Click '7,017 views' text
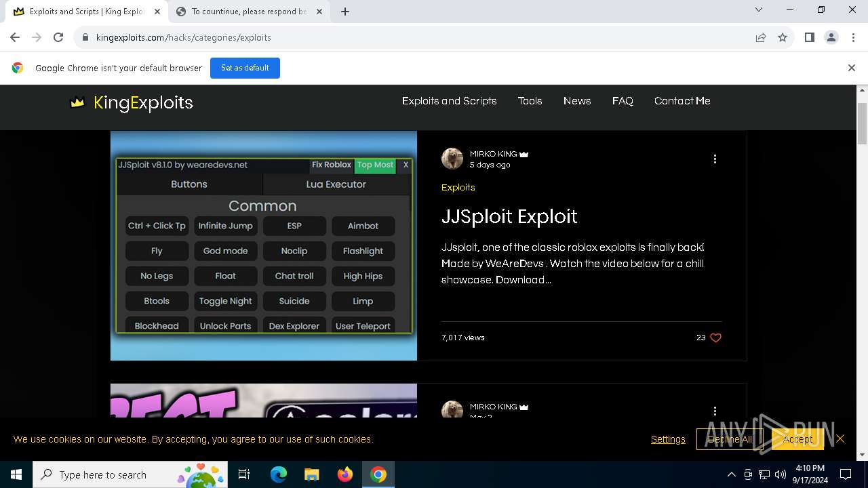The width and height of the screenshot is (868, 488). [463, 338]
